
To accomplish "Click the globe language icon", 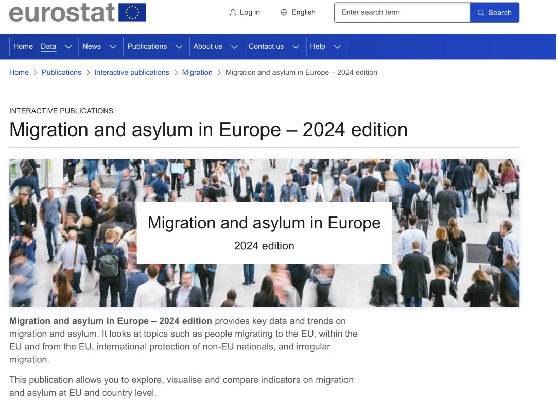I will pyautogui.click(x=284, y=12).
